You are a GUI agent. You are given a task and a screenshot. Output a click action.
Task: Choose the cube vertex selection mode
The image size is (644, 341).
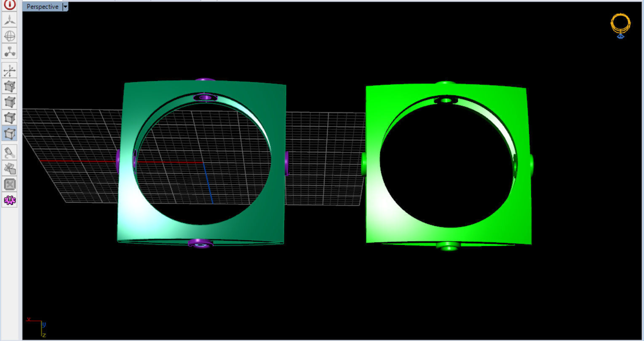[x=10, y=86]
